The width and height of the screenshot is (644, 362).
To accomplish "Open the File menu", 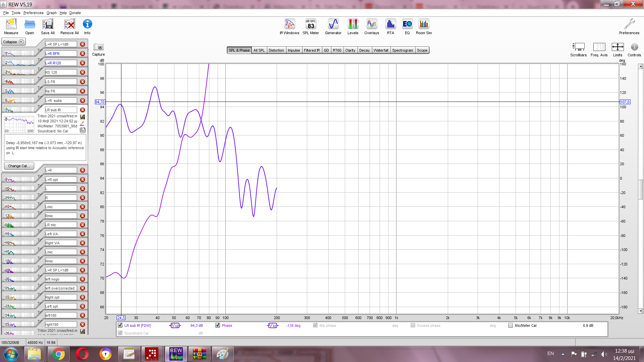I will click(x=6, y=13).
